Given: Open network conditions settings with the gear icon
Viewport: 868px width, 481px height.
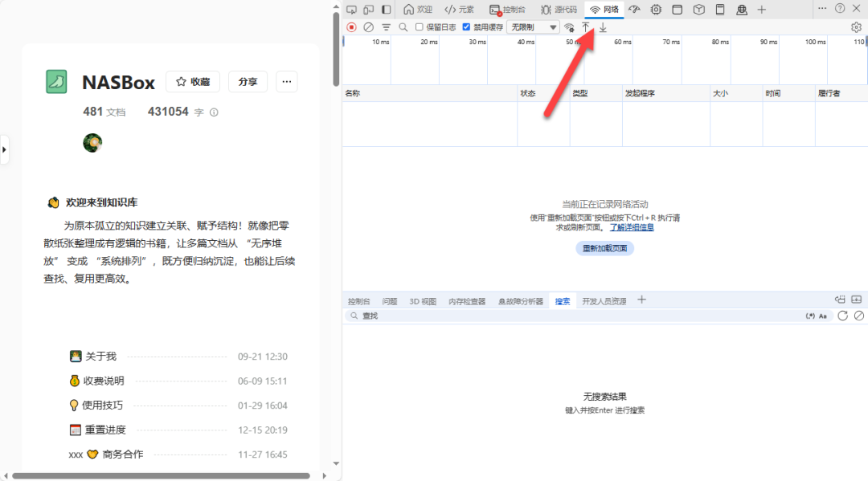Looking at the screenshot, I should click(856, 26).
